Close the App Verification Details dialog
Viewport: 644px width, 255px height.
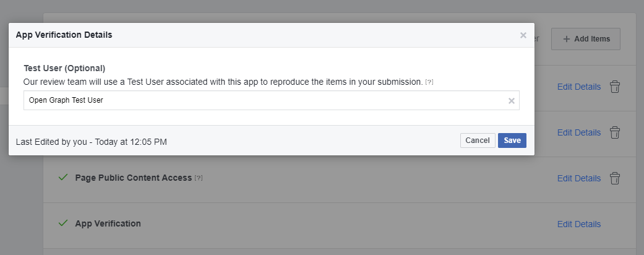523,35
